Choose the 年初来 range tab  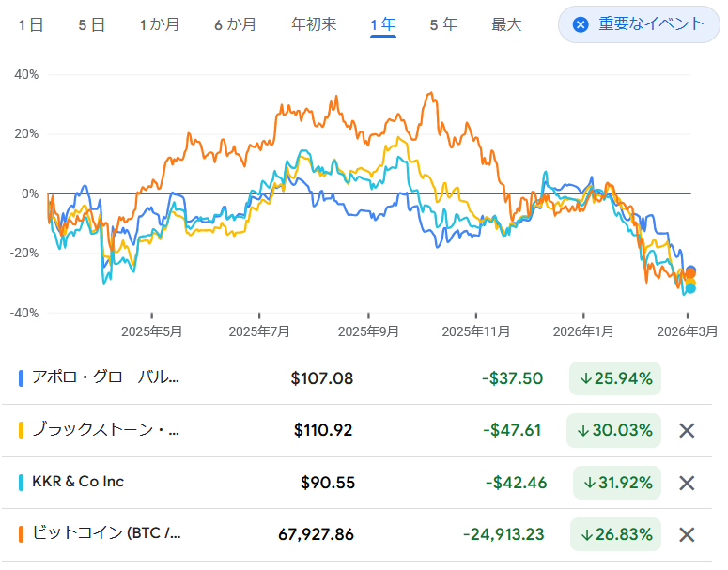point(314,24)
